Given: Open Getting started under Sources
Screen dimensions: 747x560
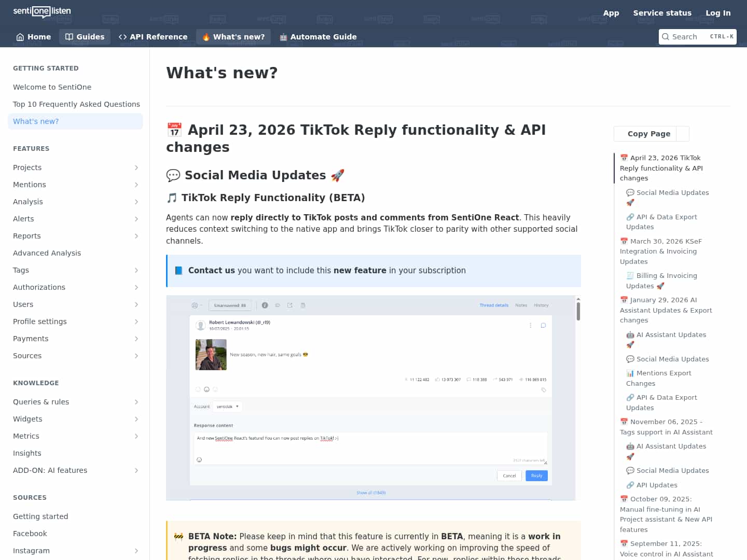Looking at the screenshot, I should 75,516.
